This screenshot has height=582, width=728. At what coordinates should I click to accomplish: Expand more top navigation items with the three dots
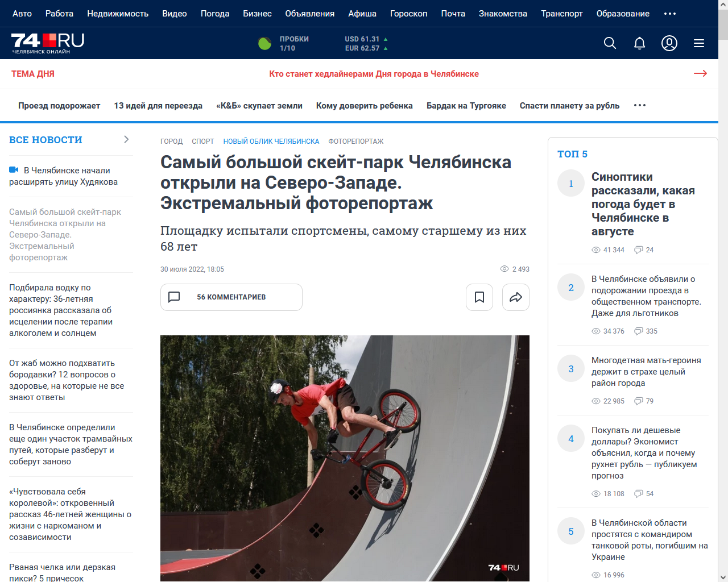670,14
